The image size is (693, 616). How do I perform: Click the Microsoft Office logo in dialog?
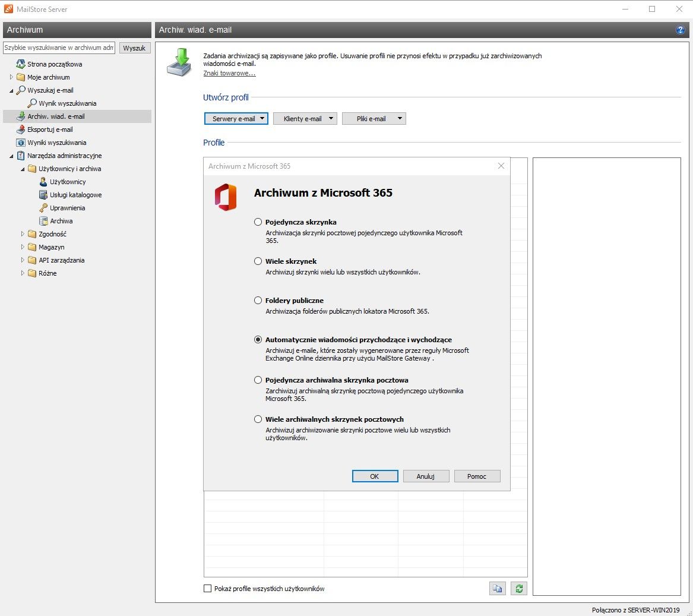[x=226, y=197]
